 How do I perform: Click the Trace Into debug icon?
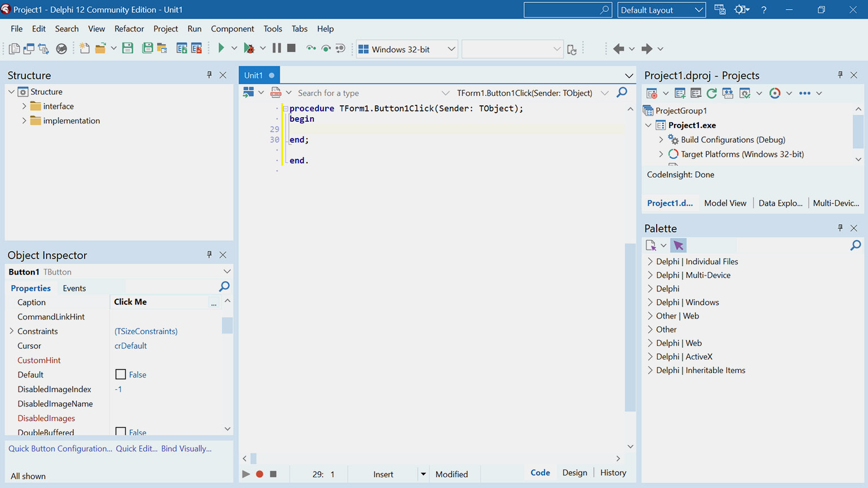(311, 48)
